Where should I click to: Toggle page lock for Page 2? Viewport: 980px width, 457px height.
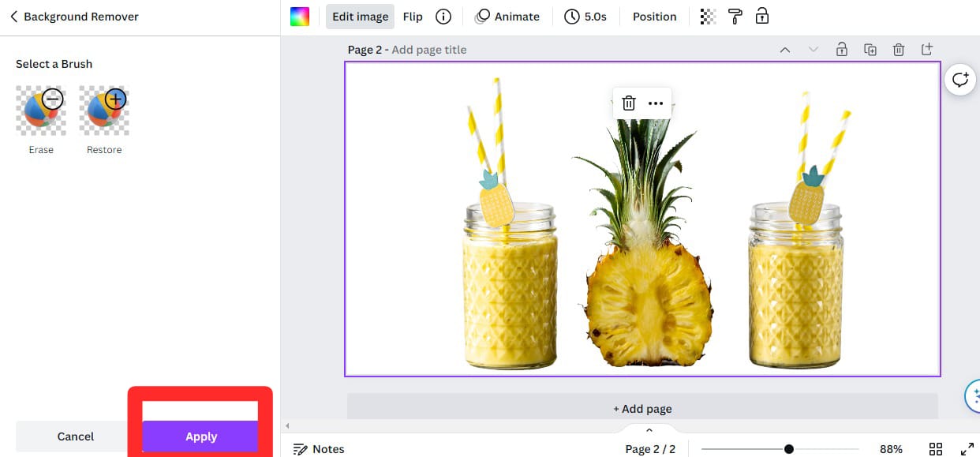842,49
